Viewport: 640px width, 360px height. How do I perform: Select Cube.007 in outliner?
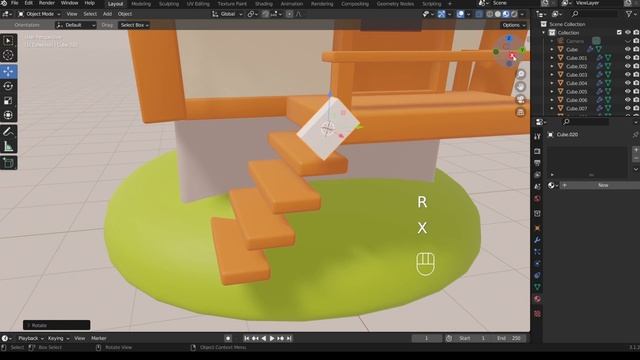coord(576,108)
